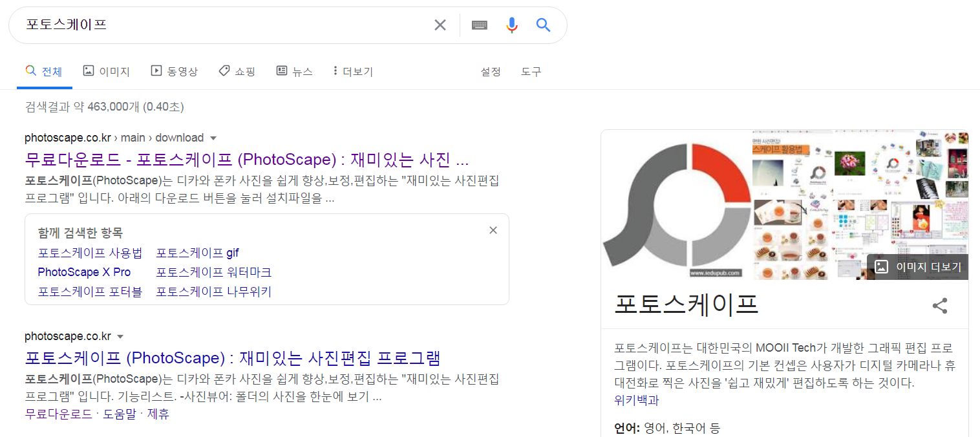
Task: Expand the dropdown arrow beside photoscape.co.kr › main › download
Action: tap(213, 138)
